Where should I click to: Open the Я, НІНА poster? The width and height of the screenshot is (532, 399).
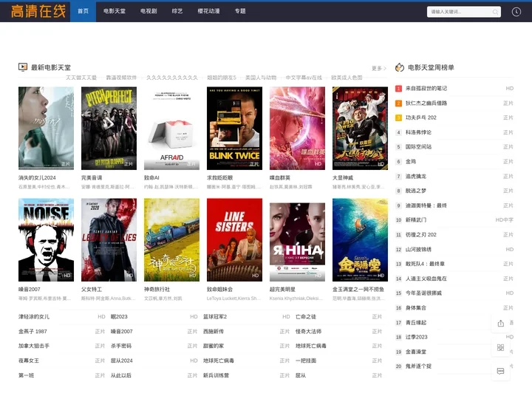297,240
